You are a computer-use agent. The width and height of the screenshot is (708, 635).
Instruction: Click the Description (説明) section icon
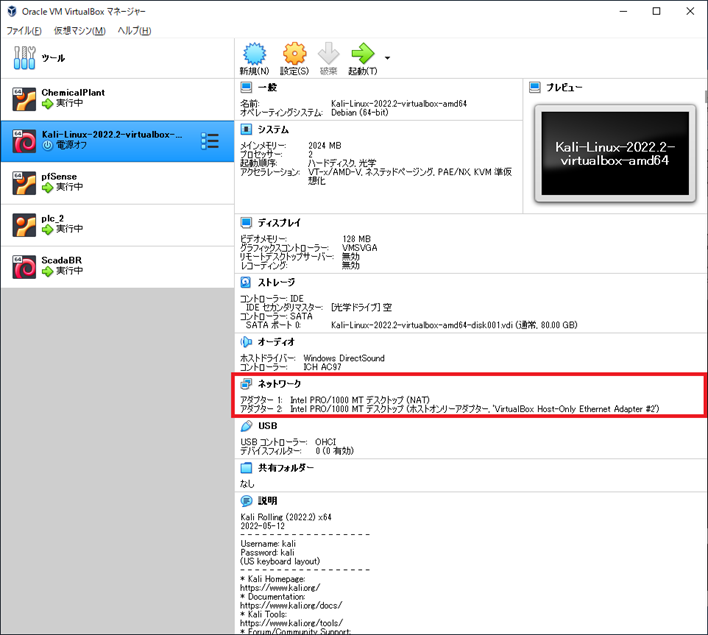point(246,500)
